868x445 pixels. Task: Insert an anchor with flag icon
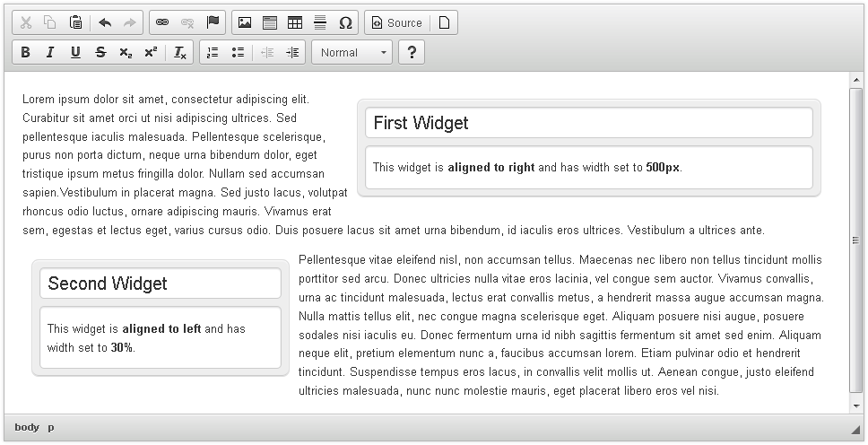click(x=213, y=22)
